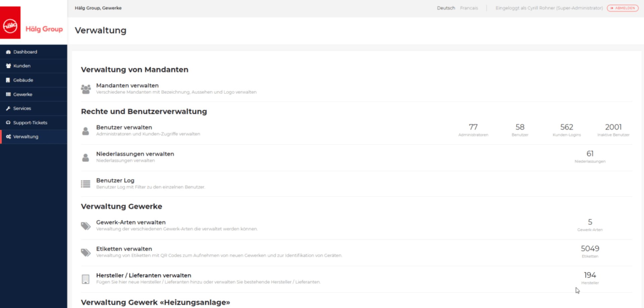
Task: Click the Gewerke grid icon in sidebar
Action: 8,94
